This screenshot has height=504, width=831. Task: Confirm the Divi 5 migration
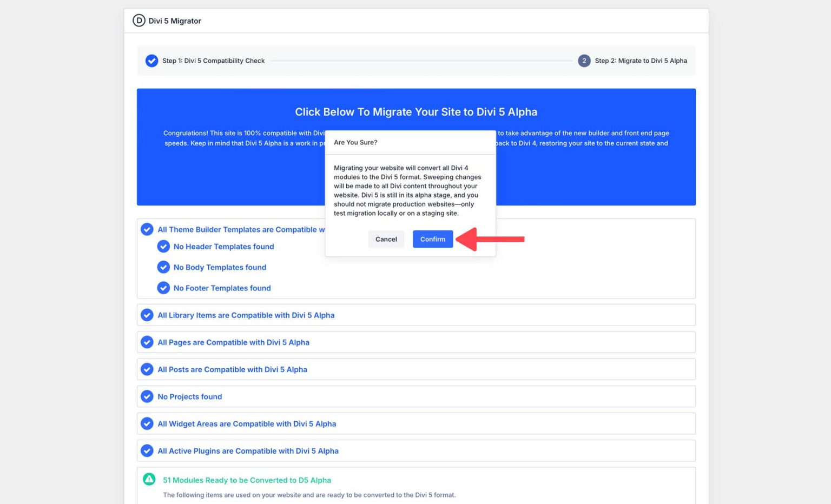432,239
